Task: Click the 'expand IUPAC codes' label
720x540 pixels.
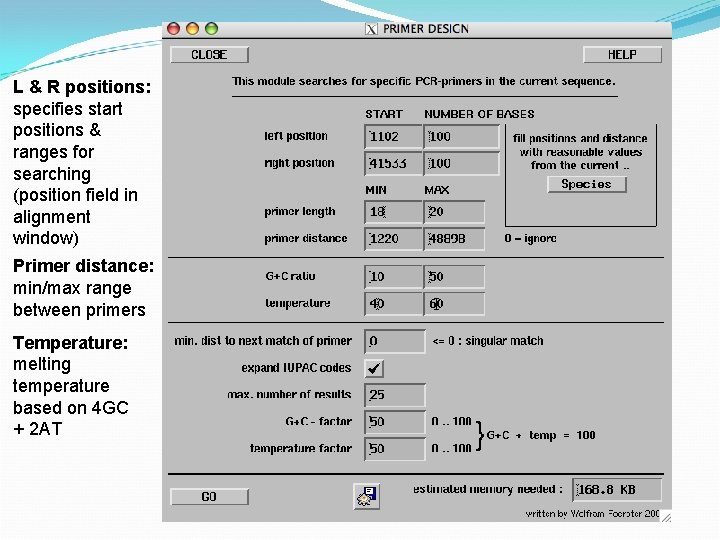Action: coord(296,368)
